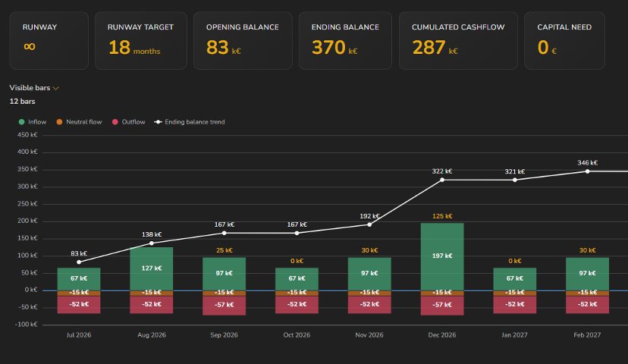Click the 125 k€ net label above Dec 2026
Screen dimensions: 628x364
(x=442, y=216)
